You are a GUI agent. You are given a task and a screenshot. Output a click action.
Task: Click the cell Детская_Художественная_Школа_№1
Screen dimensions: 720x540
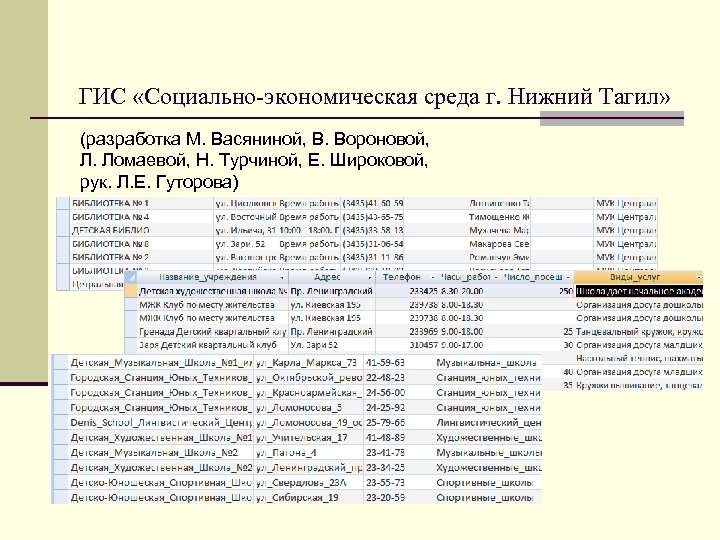tap(161, 438)
